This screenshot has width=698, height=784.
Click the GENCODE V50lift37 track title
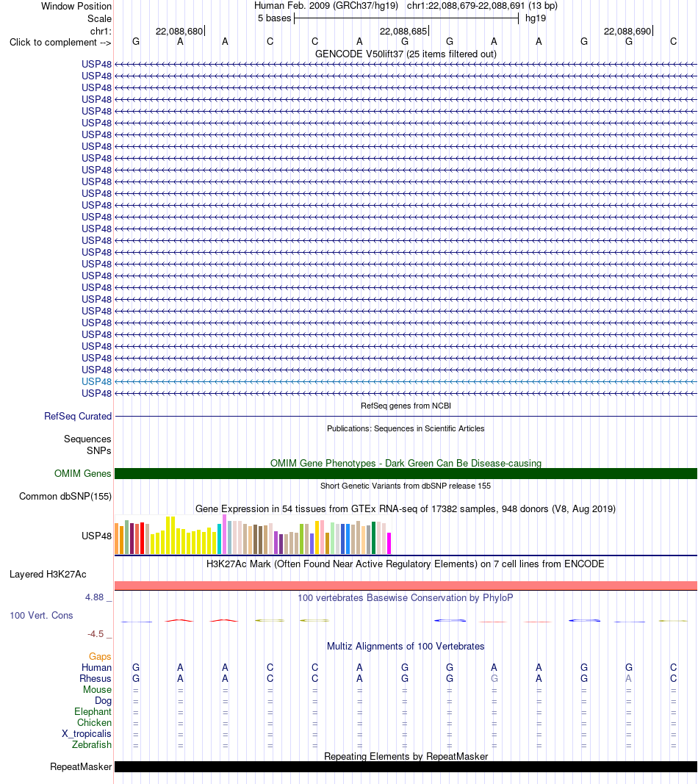(406, 54)
